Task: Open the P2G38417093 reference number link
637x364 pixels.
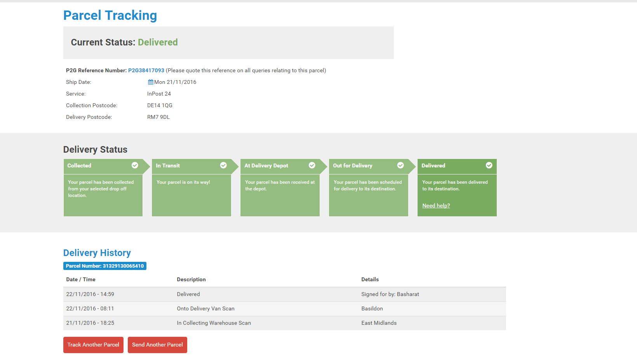Action: pyautogui.click(x=146, y=70)
